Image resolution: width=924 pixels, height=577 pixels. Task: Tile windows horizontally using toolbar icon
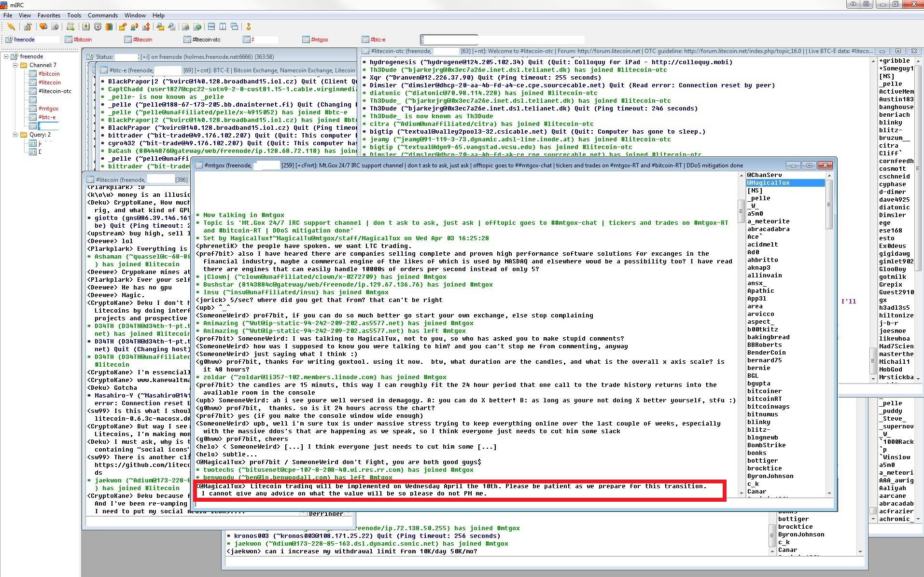pos(211,27)
